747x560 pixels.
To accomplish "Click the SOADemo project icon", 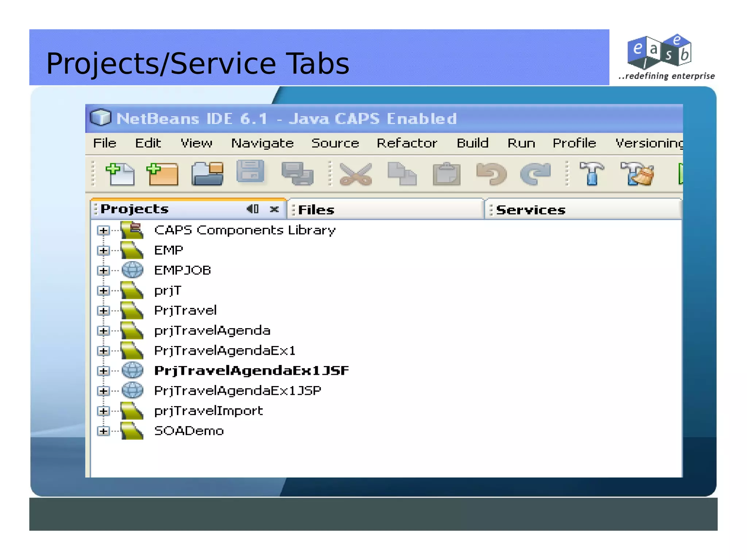I will point(132,431).
